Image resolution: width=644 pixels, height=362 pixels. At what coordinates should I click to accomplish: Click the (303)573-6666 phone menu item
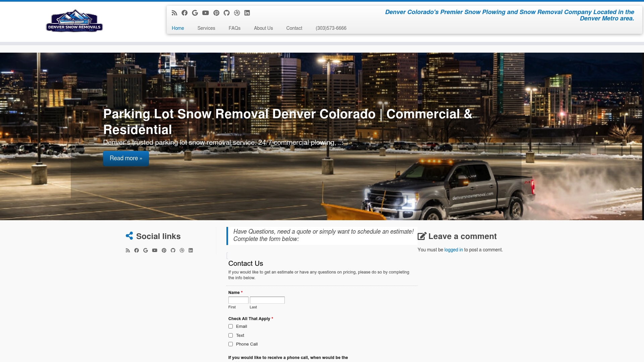(331, 28)
